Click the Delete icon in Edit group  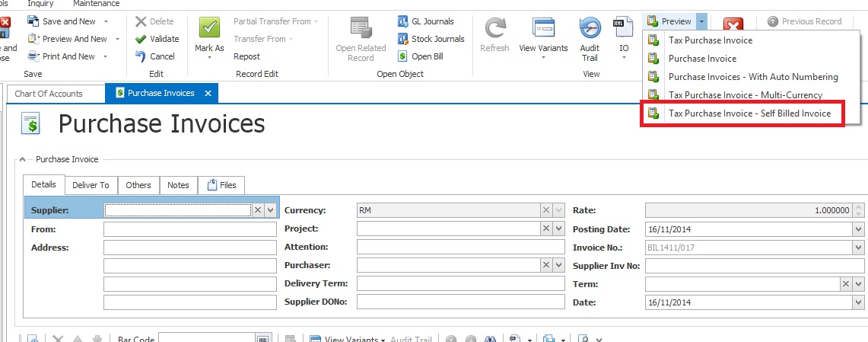point(141,21)
